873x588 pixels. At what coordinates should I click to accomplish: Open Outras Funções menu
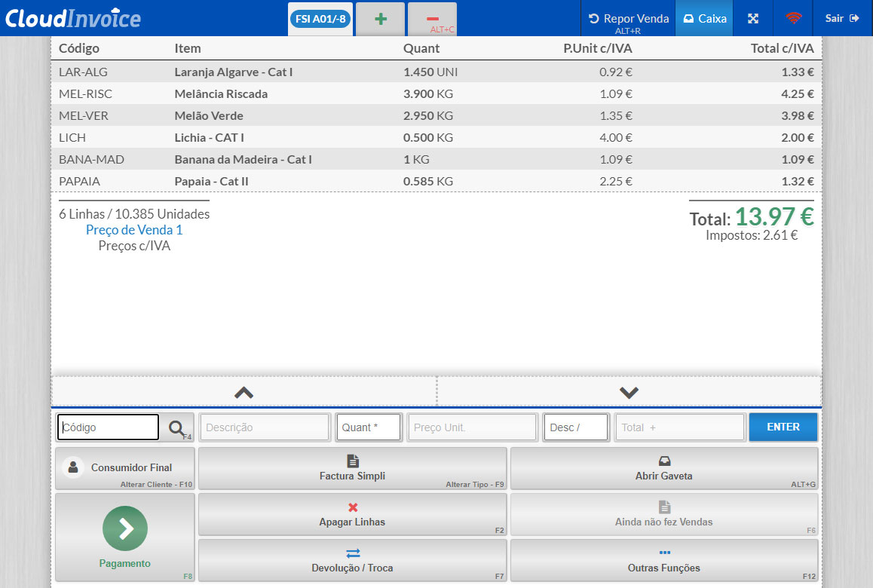tap(663, 561)
